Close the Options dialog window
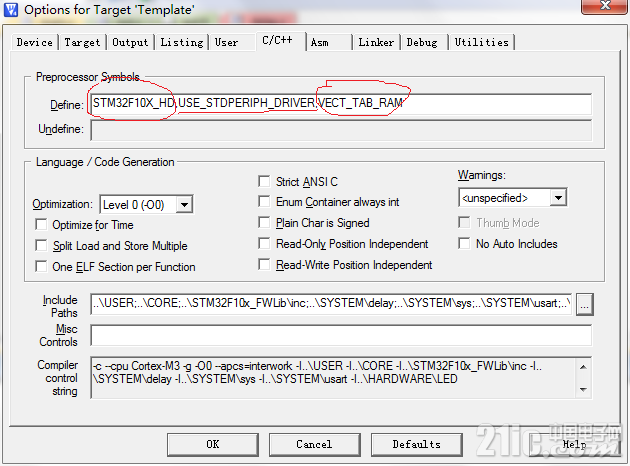Viewport: 630px width, 466px height. [604, 6]
